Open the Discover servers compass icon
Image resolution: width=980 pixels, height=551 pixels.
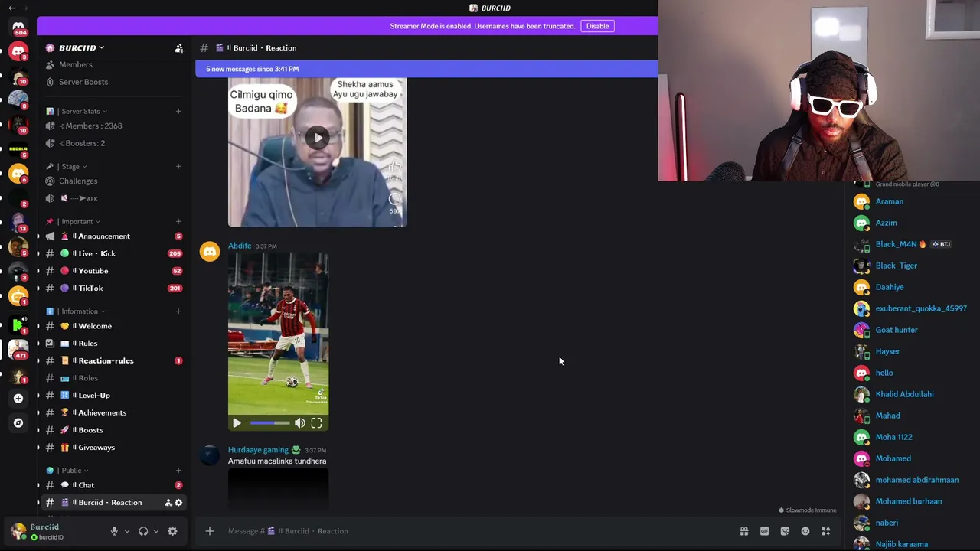pos(18,422)
